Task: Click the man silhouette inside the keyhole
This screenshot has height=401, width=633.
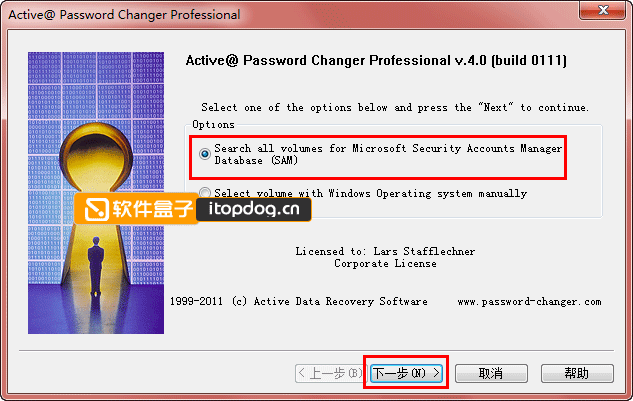Action: (x=96, y=266)
